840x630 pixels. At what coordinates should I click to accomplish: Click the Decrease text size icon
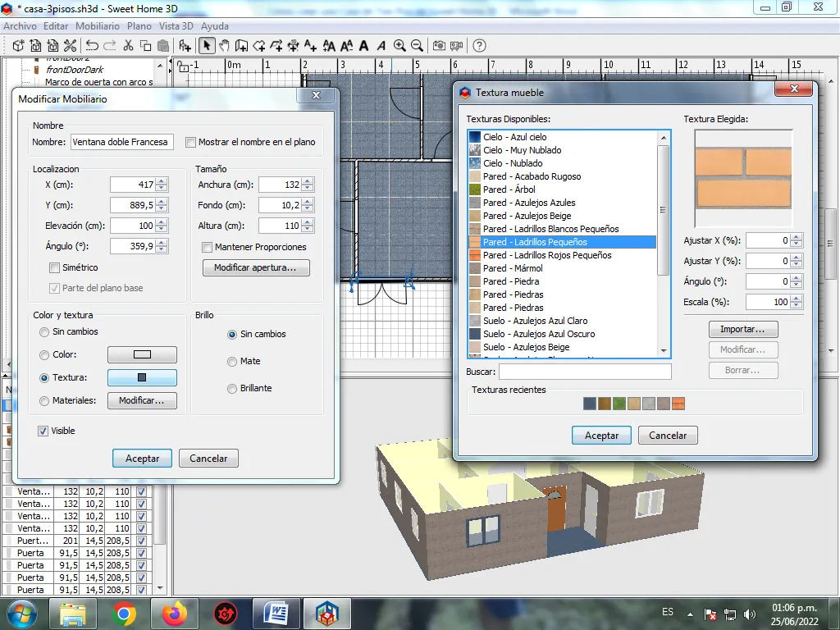click(x=346, y=46)
